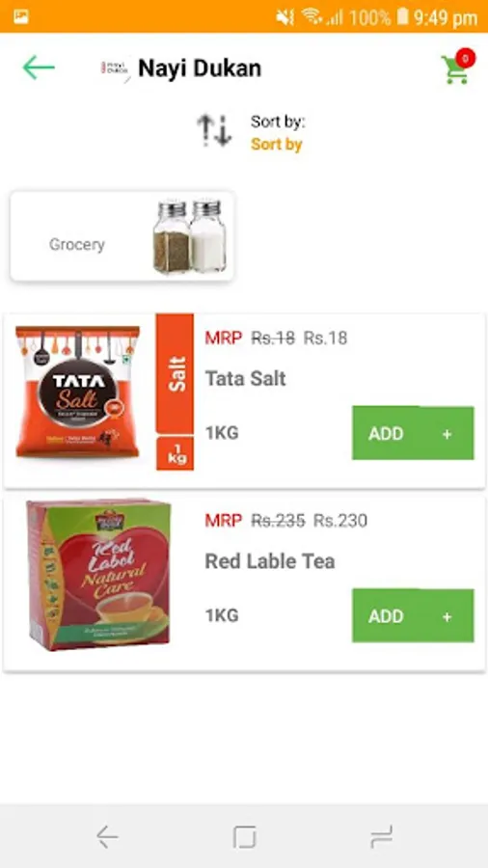Tap Android home navigation button

tap(244, 836)
